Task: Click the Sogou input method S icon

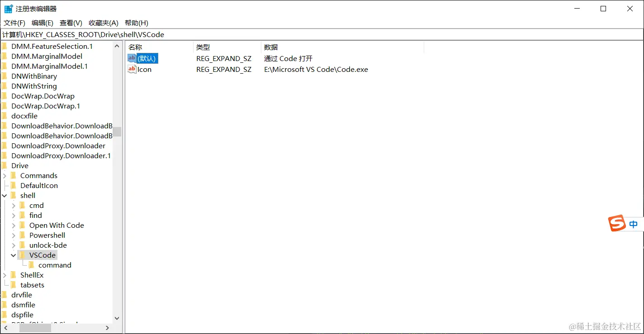Action: click(x=616, y=223)
